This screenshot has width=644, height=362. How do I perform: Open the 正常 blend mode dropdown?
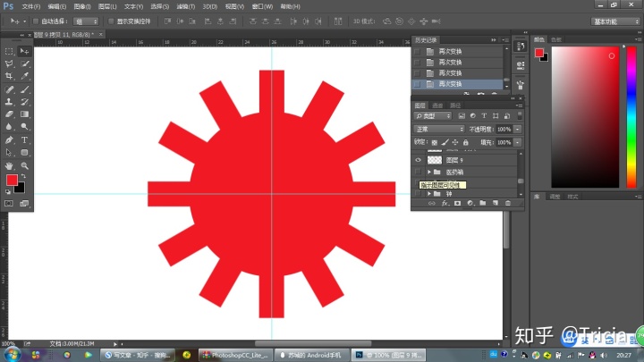tap(439, 130)
